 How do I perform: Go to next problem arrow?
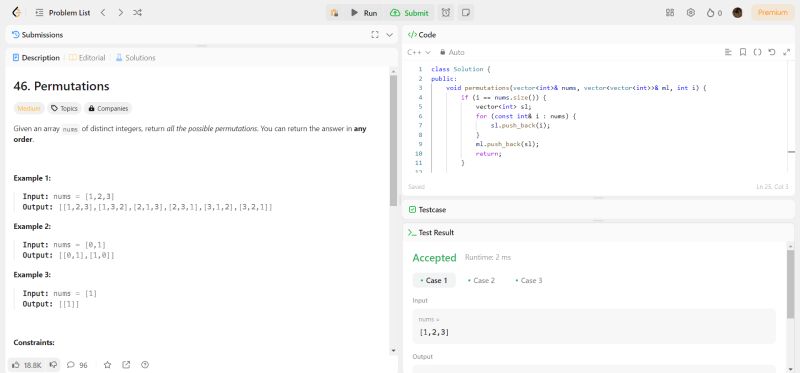click(x=120, y=13)
